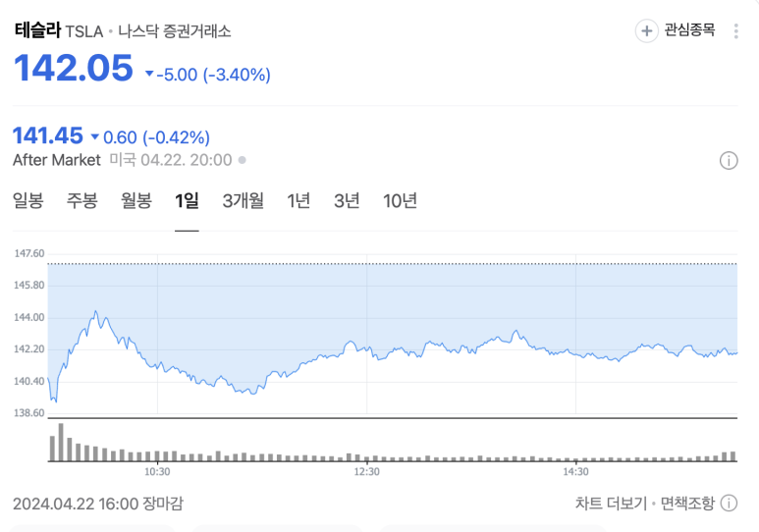Select the 3년 chart tab

(347, 201)
